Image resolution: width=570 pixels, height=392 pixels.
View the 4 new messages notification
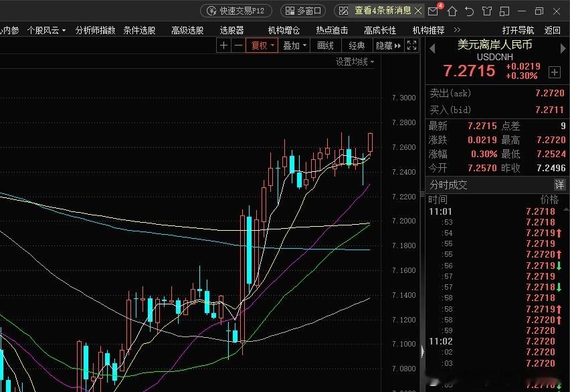[x=383, y=11]
